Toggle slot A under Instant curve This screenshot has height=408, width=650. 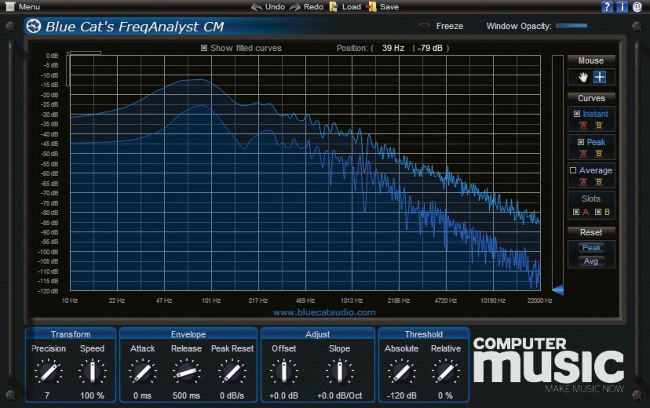point(583,125)
